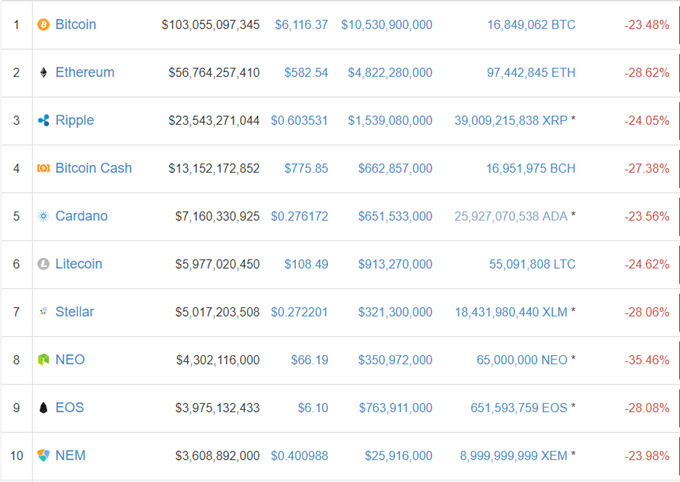680x482 pixels.
Task: Click the Stellar rocket logo icon
Action: coord(43,311)
